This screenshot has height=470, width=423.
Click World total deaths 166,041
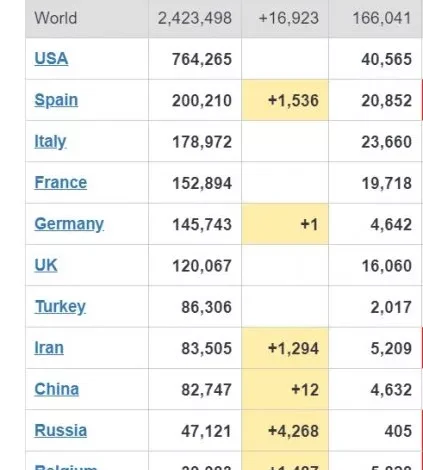(382, 18)
